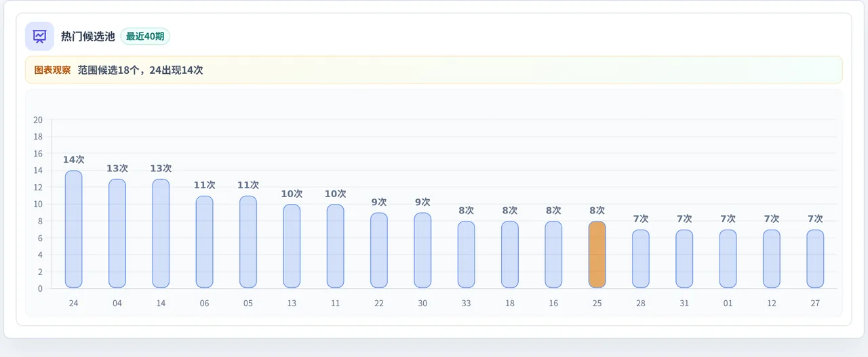Click x-axis label 33
Viewport: 868px width, 357px height.
(467, 303)
